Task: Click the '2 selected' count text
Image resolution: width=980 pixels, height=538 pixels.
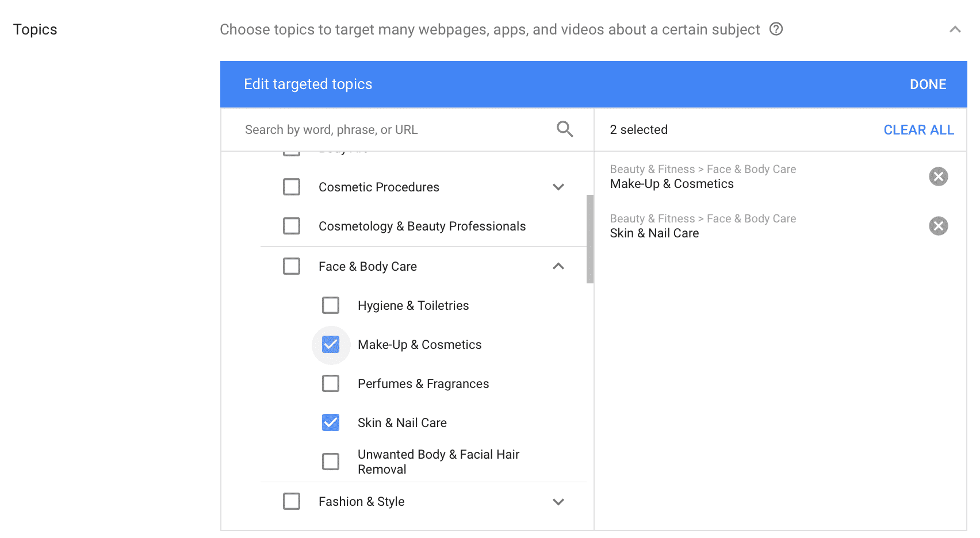Action: (x=638, y=130)
